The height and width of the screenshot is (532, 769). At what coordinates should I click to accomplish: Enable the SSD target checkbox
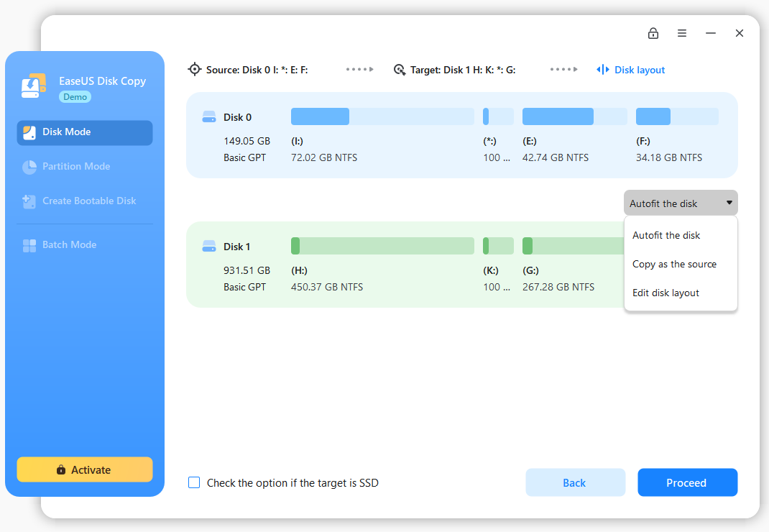194,482
